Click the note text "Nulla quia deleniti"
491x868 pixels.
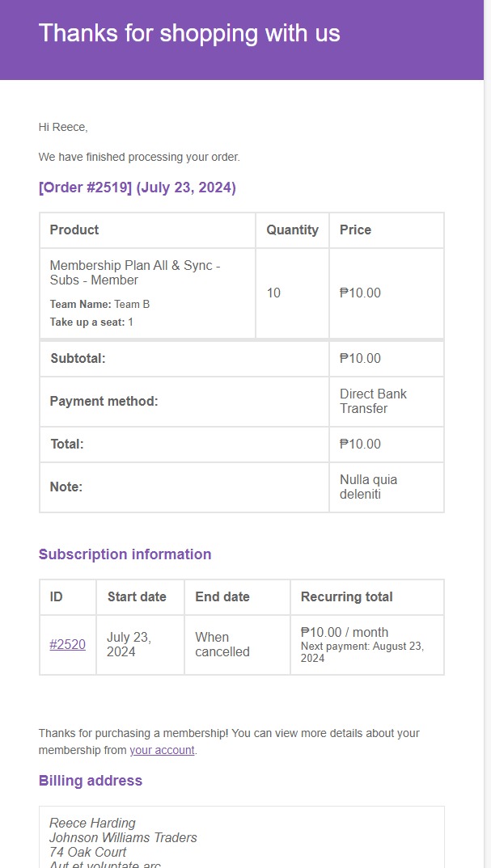368,487
